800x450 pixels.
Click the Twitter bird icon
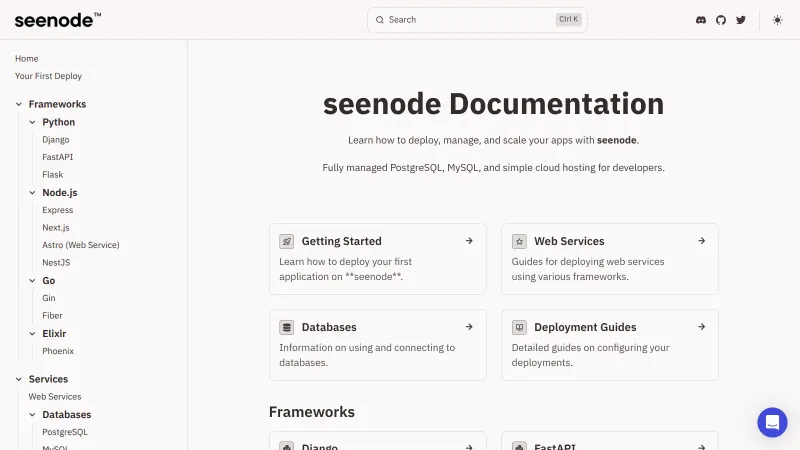coord(741,20)
